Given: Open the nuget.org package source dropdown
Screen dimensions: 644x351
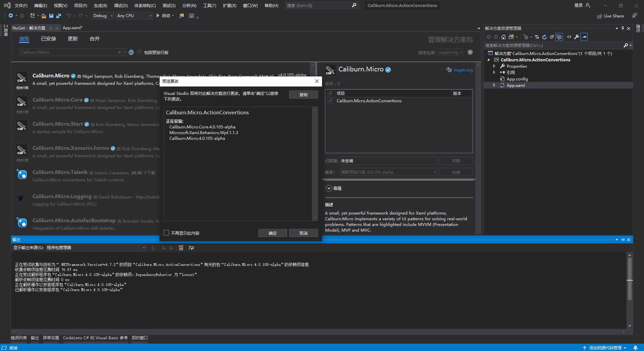Looking at the screenshot, I should click(450, 52).
